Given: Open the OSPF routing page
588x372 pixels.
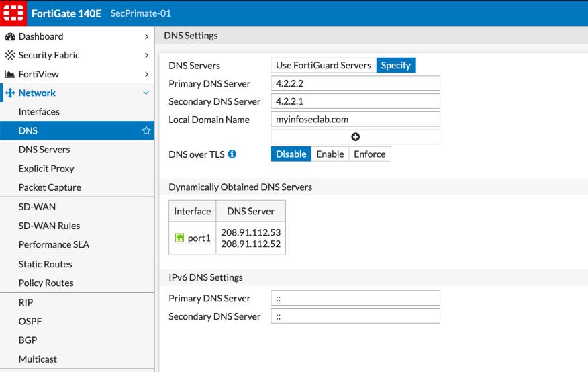Looking at the screenshot, I should [x=77, y=322].
